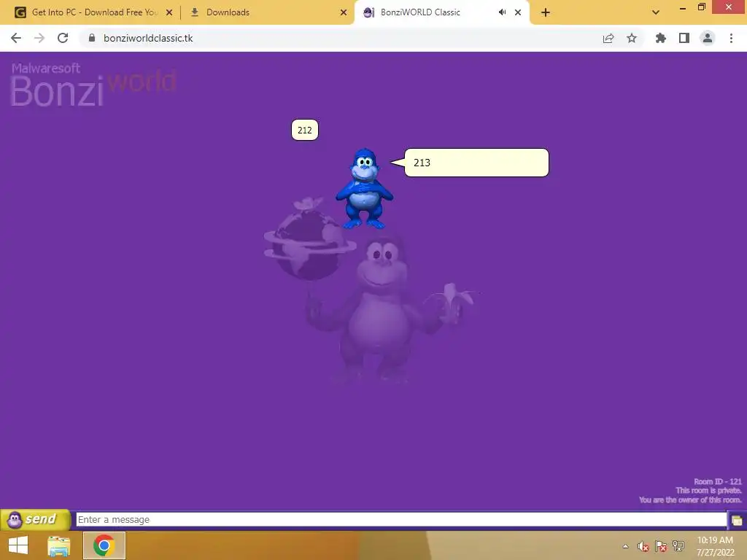The width and height of the screenshot is (747, 560).
Task: Click the Malwaresoft Bonzi world logo
Action: click(93, 85)
